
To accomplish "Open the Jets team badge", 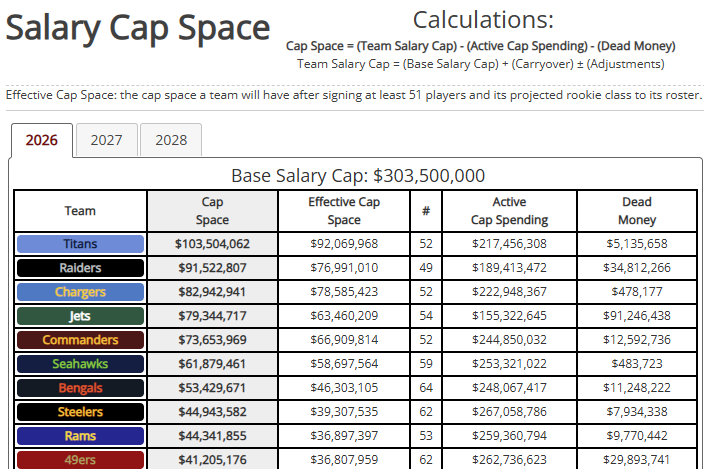I will click(x=80, y=316).
